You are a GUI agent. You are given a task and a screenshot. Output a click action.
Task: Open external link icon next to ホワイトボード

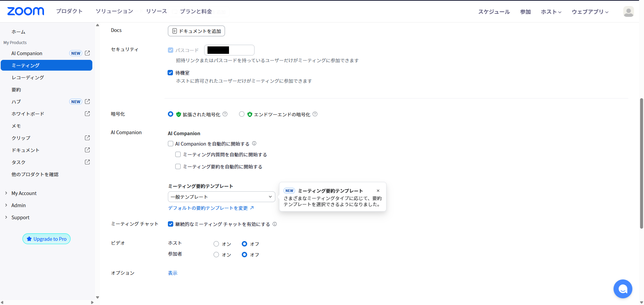[87, 114]
